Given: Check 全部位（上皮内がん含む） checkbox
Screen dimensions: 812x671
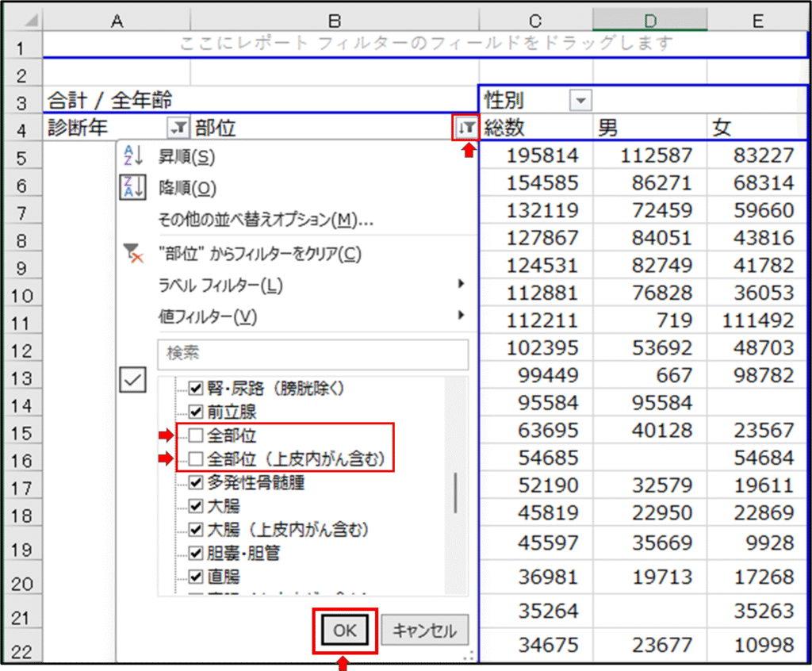Looking at the screenshot, I should pos(196,458).
